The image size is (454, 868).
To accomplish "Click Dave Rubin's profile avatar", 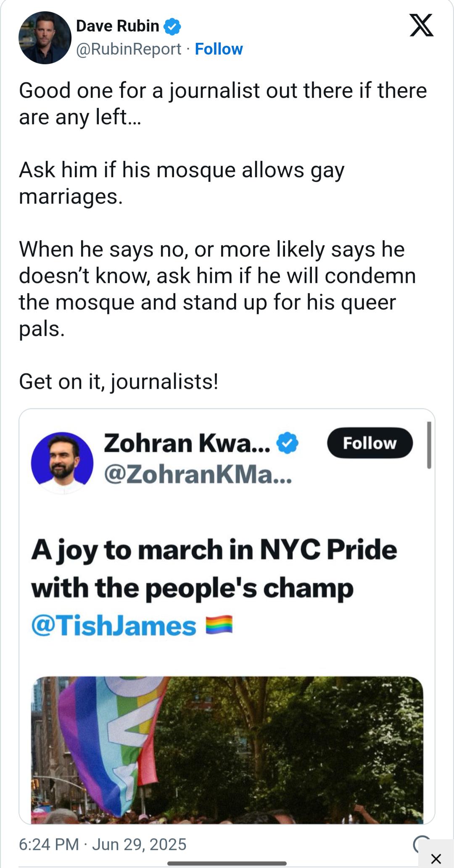I will [x=45, y=38].
